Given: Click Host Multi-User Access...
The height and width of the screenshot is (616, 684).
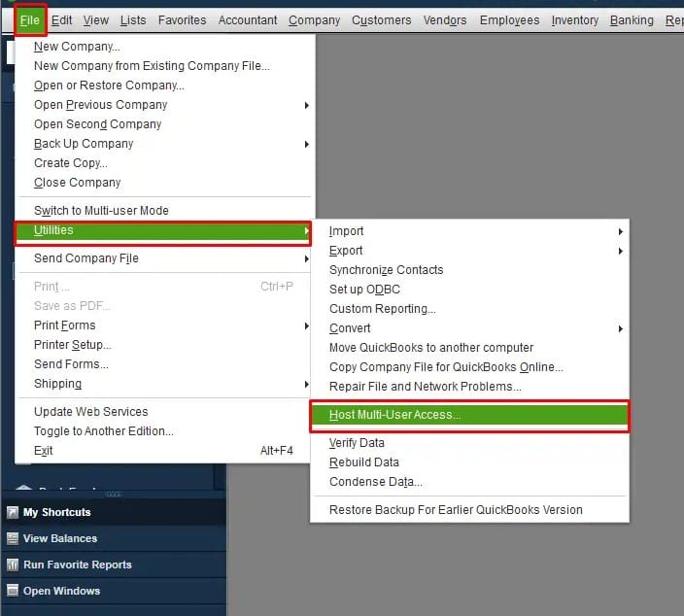Looking at the screenshot, I should click(x=470, y=415).
